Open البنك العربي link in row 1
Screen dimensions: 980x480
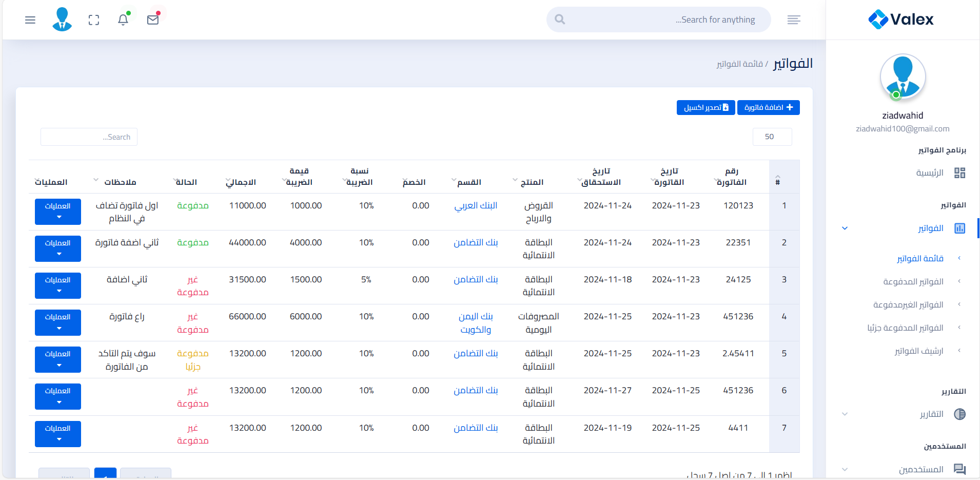pos(476,206)
